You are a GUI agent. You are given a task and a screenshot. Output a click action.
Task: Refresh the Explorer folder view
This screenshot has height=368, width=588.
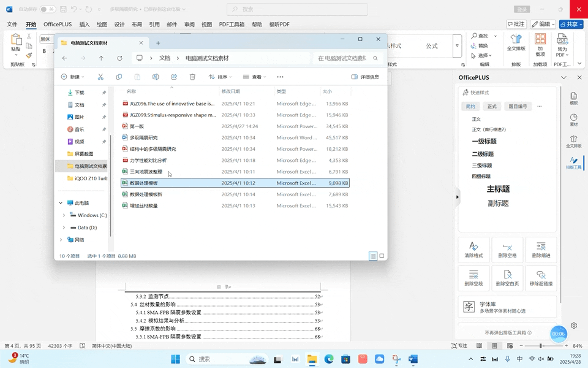coord(119,58)
